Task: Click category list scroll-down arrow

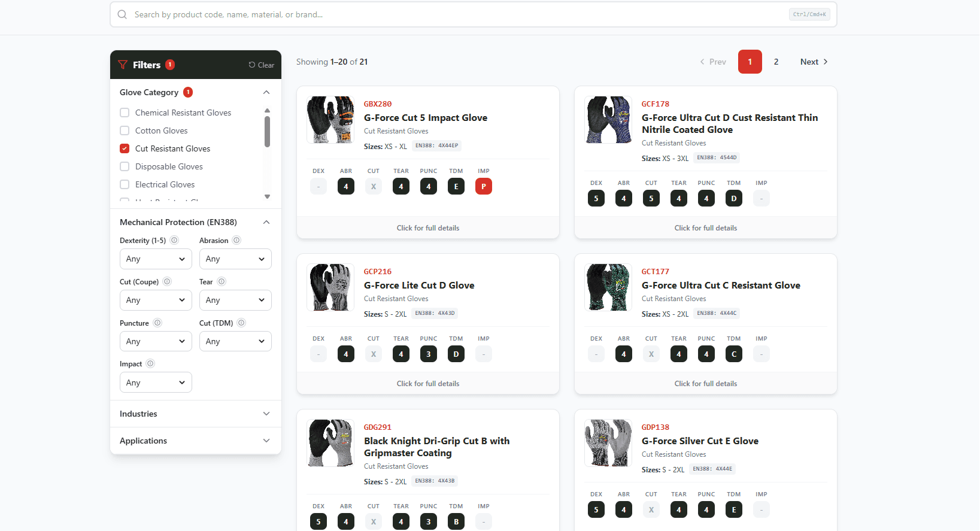Action: [267, 196]
